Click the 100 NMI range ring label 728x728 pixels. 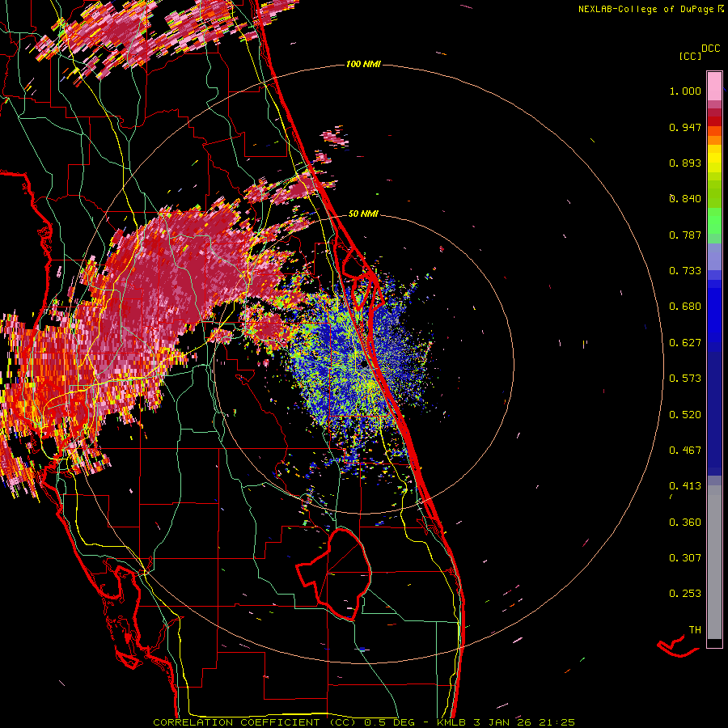[363, 64]
